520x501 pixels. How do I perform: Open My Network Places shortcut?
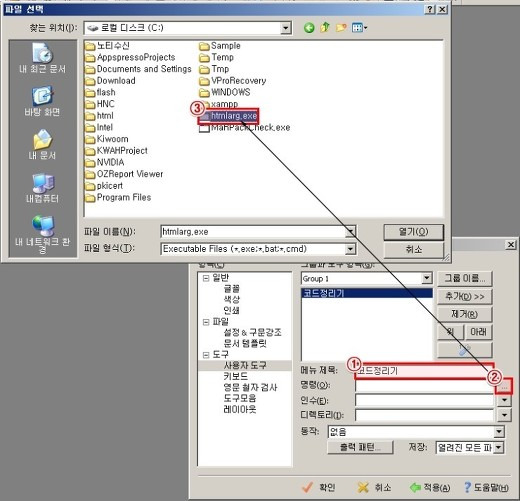click(43, 234)
